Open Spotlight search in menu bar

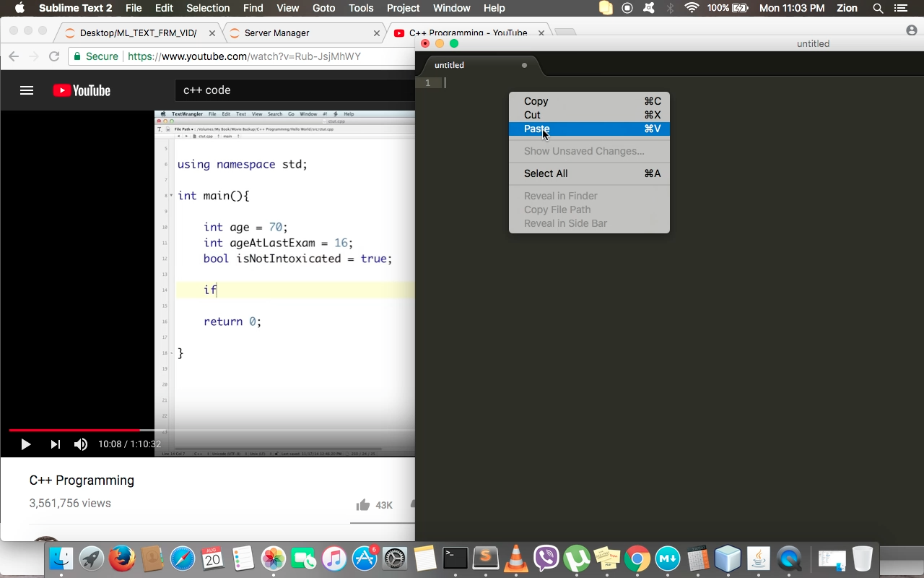(878, 9)
